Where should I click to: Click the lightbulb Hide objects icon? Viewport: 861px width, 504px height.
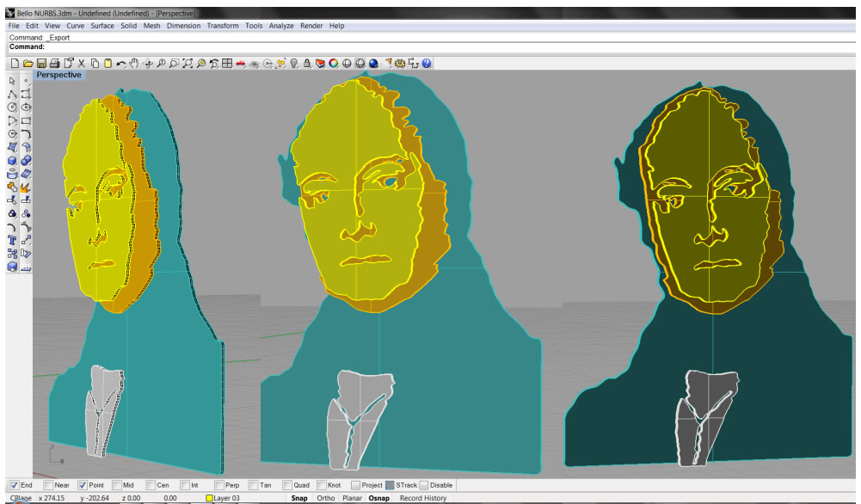[x=294, y=64]
